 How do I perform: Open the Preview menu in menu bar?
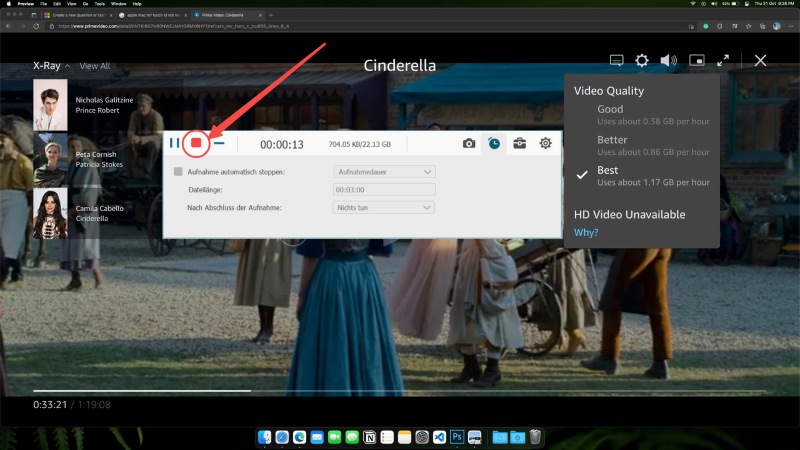26,4
